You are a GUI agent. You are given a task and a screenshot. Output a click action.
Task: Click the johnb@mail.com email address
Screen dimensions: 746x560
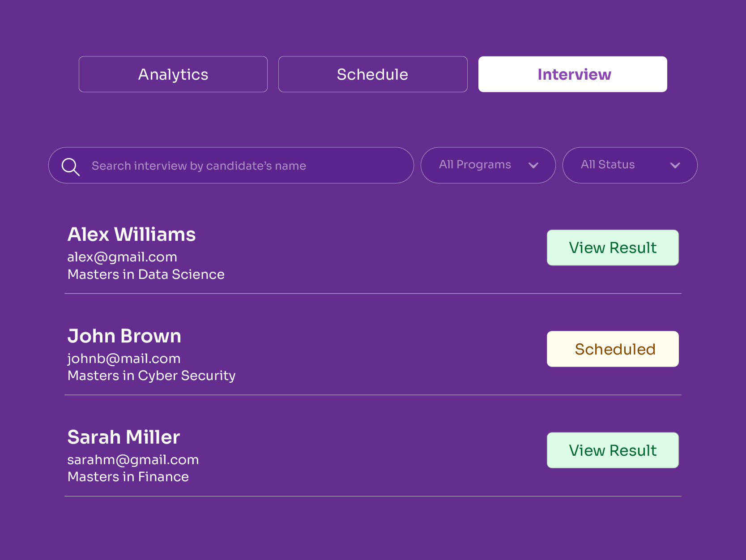point(124,359)
